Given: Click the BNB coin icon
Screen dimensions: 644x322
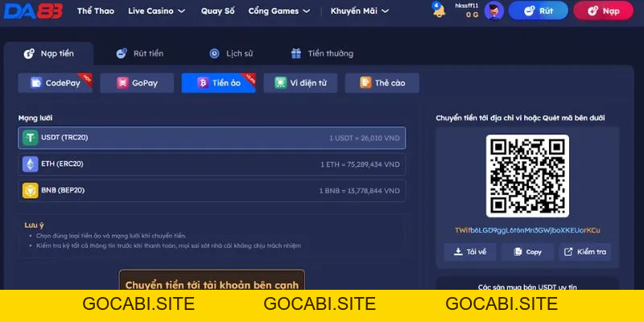Looking at the screenshot, I should click(x=31, y=191).
